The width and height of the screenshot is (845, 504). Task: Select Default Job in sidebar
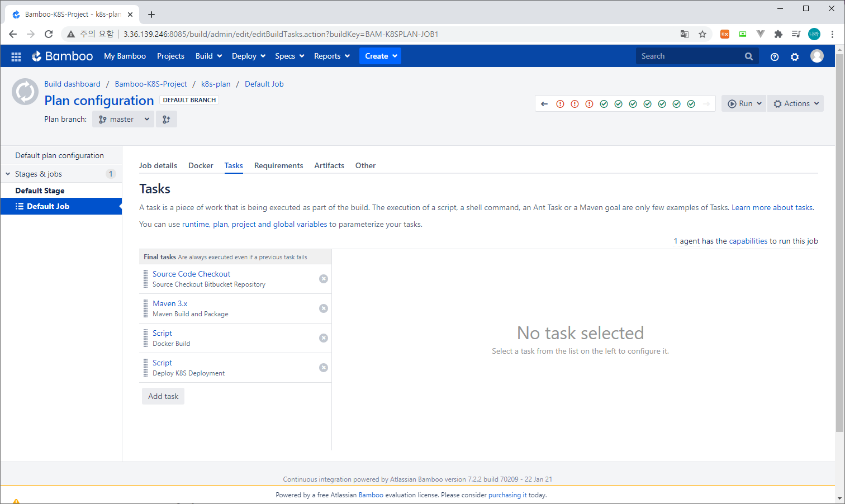click(61, 206)
